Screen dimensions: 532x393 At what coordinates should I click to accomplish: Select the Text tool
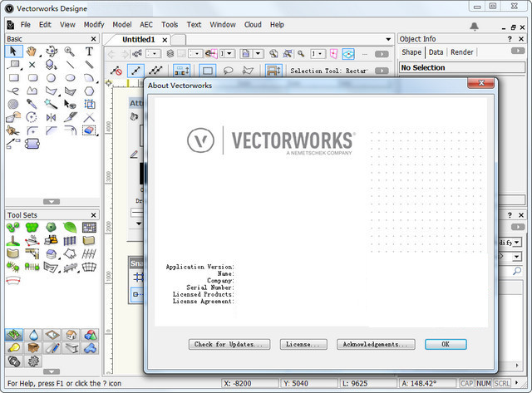tap(89, 52)
